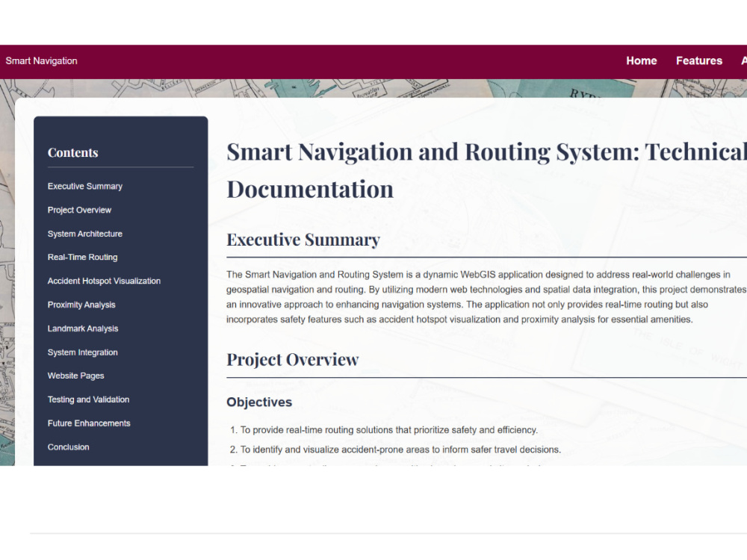Click the 'Objectives' subheading
Screen dimensions: 747x560
(259, 402)
